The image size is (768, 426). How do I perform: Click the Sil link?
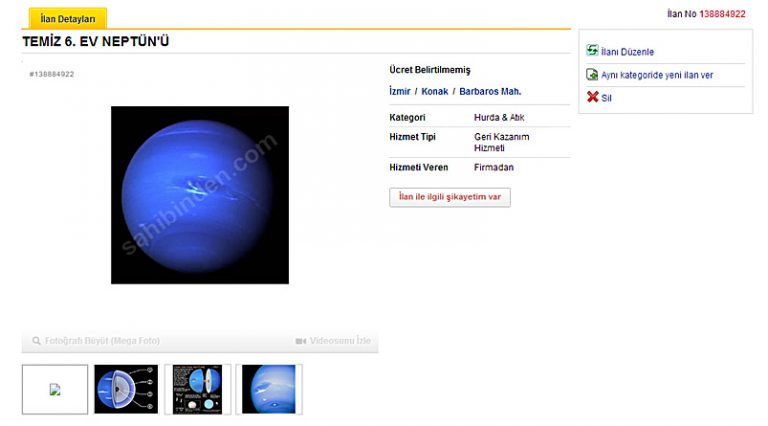click(x=606, y=98)
